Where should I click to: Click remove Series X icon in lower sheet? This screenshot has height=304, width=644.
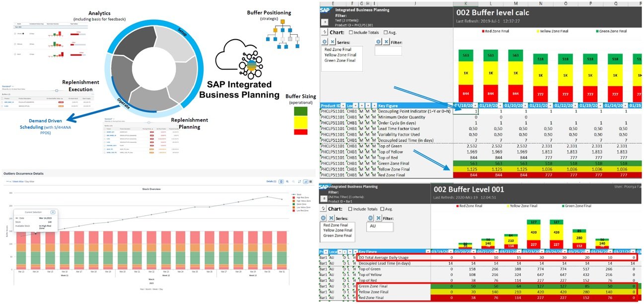pyautogui.click(x=331, y=218)
